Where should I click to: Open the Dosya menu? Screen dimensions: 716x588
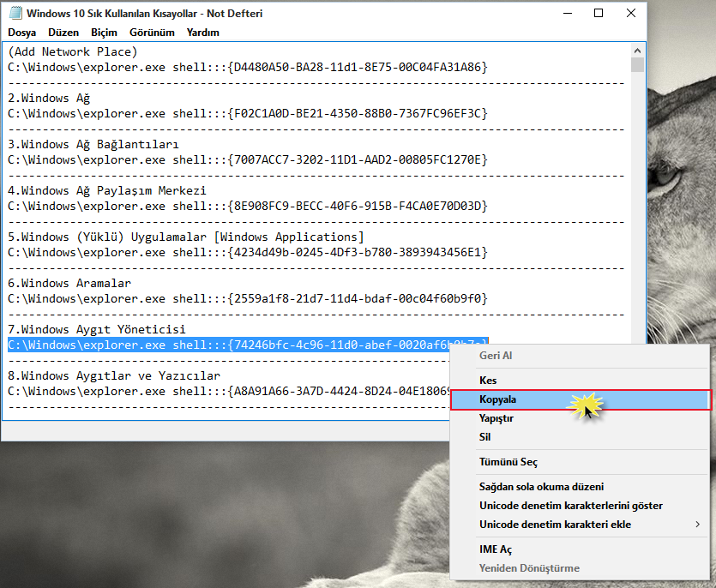point(22,33)
